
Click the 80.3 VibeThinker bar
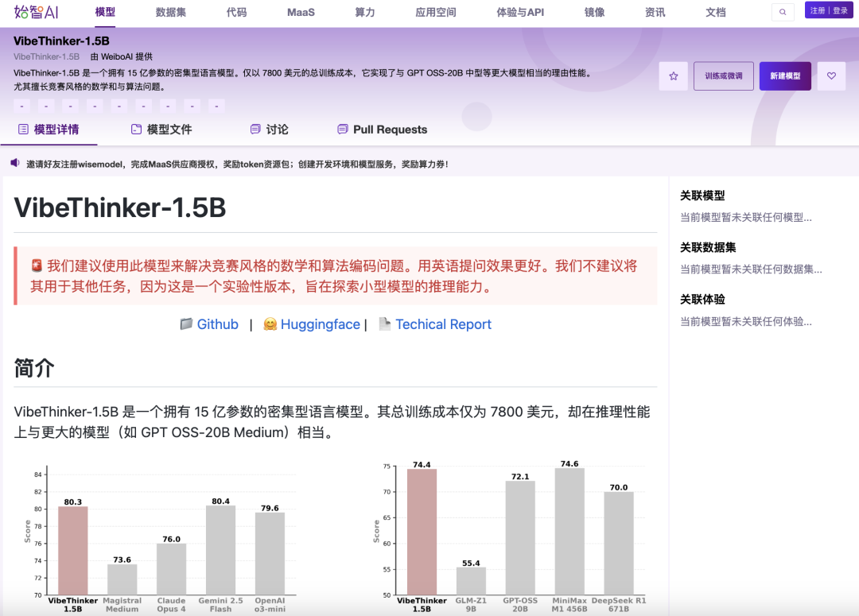click(73, 550)
